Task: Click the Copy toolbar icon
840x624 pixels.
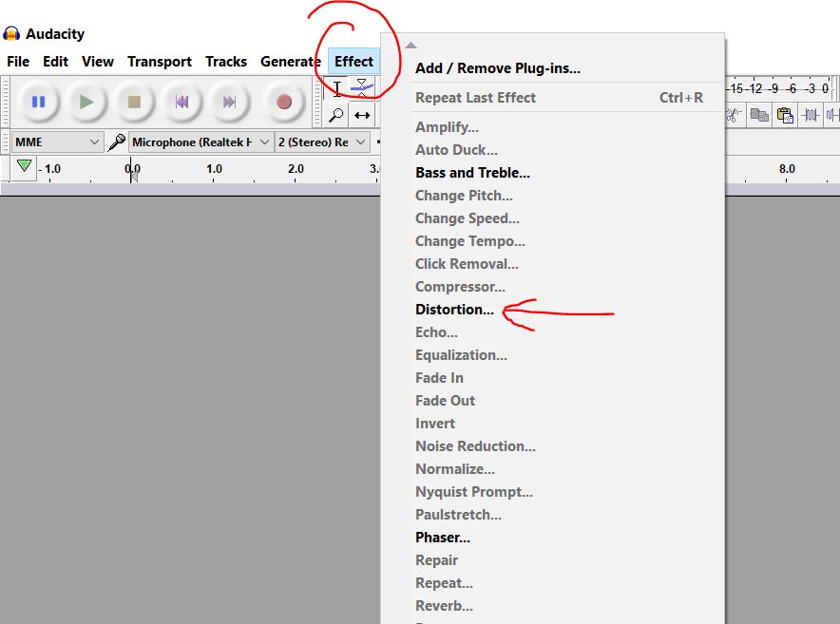Action: 759,115
